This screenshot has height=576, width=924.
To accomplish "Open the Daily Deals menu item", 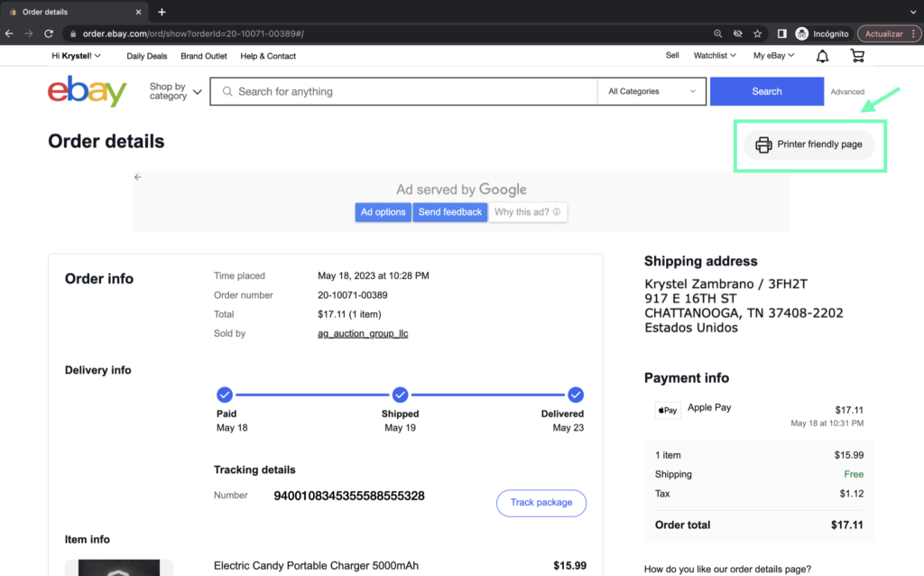I will tap(146, 56).
